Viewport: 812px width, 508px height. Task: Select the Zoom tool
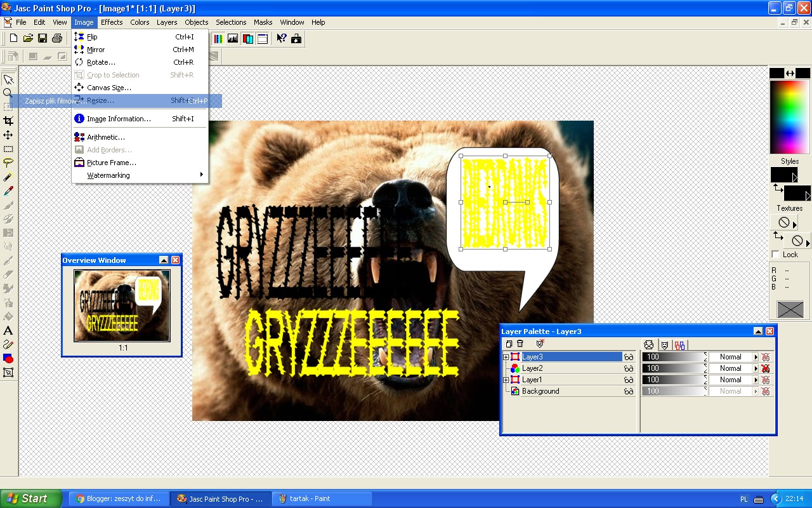point(8,93)
